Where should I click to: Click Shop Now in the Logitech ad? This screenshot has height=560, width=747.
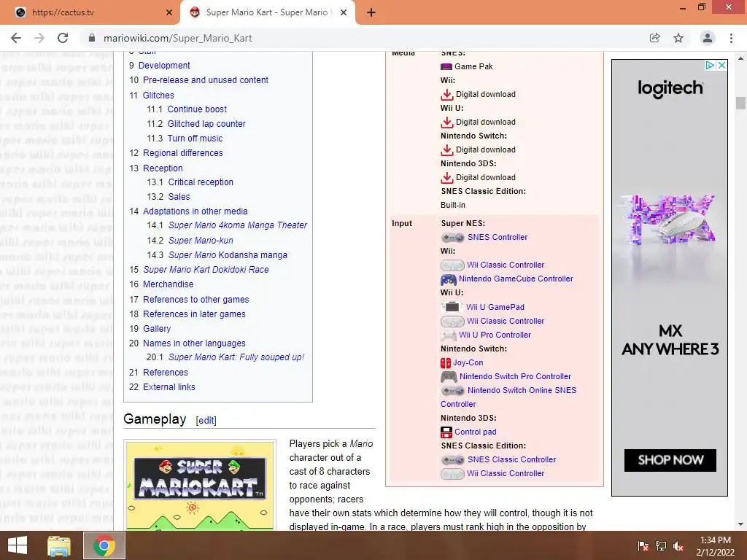point(670,460)
